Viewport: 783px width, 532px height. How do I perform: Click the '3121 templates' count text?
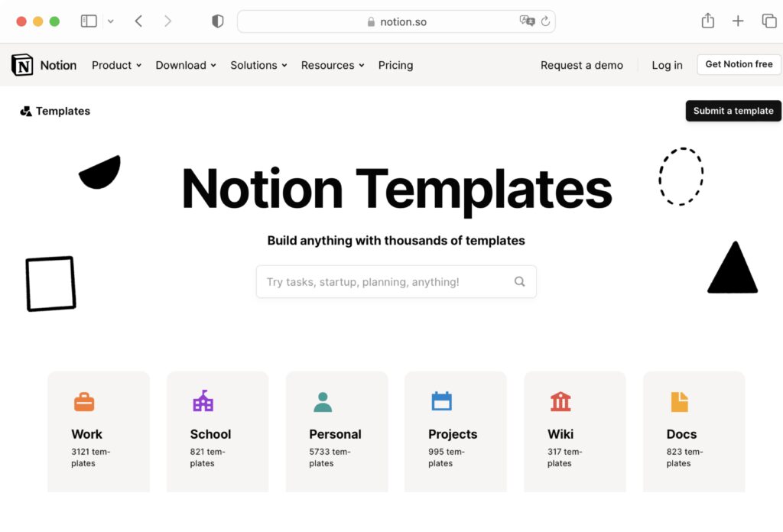[90, 457]
